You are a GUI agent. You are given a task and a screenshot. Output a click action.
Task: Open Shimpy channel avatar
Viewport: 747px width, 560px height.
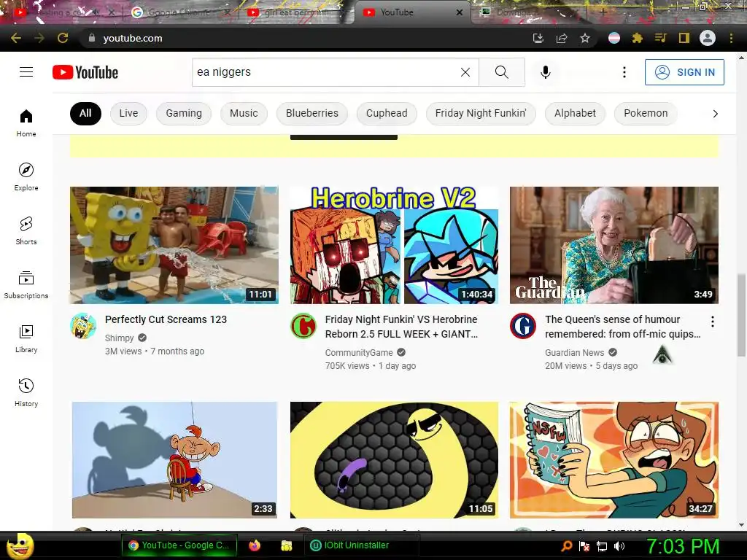[83, 326]
